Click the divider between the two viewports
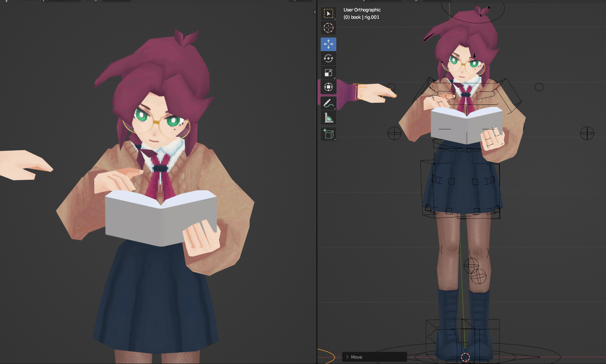 (317, 184)
